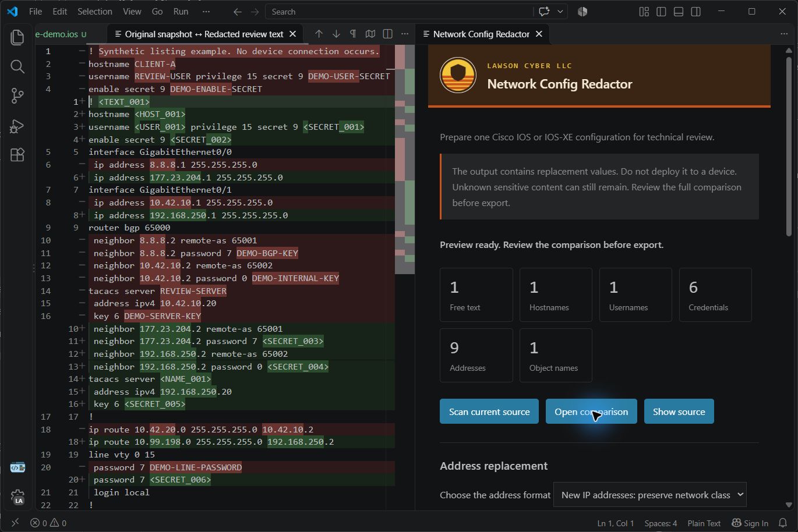
Task: Click the Lawson Cyber shield logo
Action: coord(458,75)
